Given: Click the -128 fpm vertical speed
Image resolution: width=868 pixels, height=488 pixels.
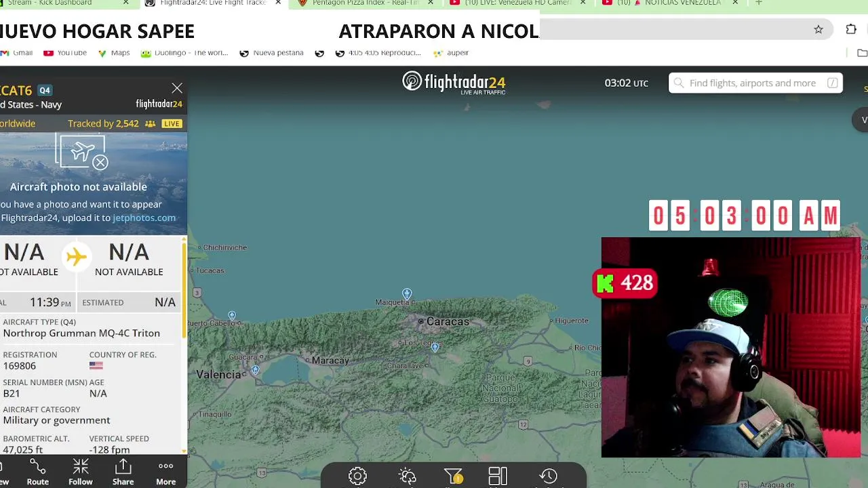Looking at the screenshot, I should pos(109,450).
